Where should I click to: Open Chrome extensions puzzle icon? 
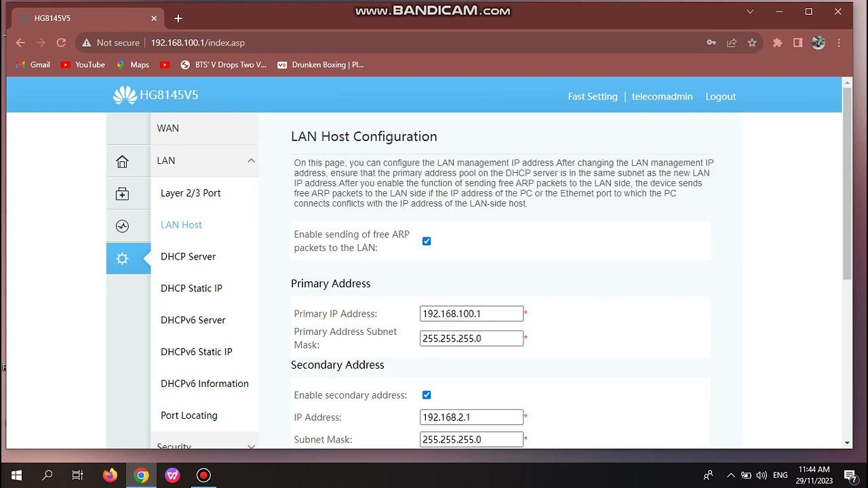778,43
